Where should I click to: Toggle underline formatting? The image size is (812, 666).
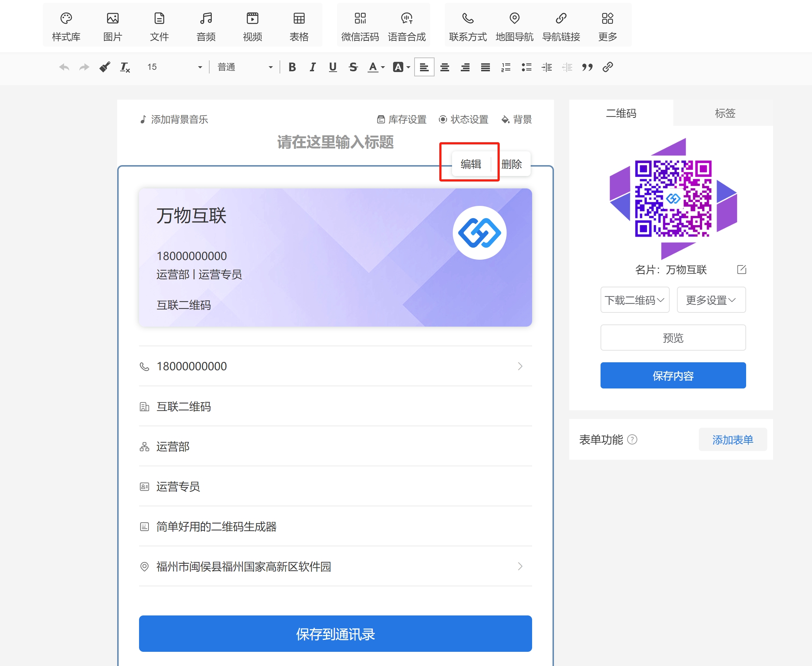pos(333,67)
